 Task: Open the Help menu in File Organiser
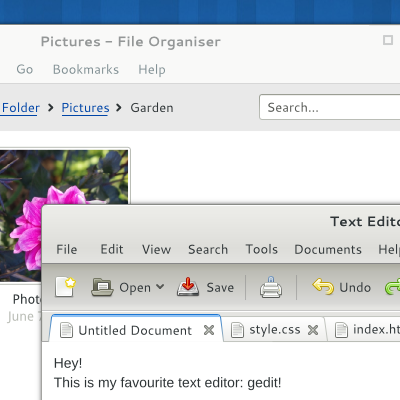152,70
